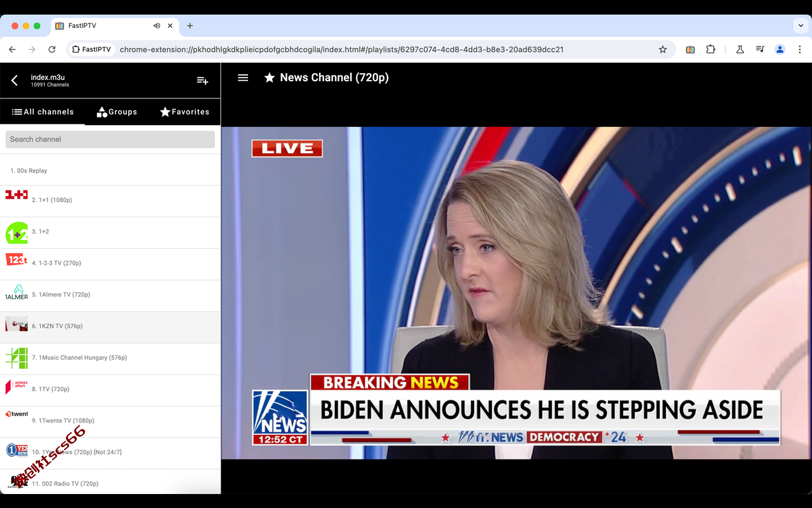Image resolution: width=812 pixels, height=508 pixels.
Task: Click the FastIPTV site info chip
Action: [91, 50]
